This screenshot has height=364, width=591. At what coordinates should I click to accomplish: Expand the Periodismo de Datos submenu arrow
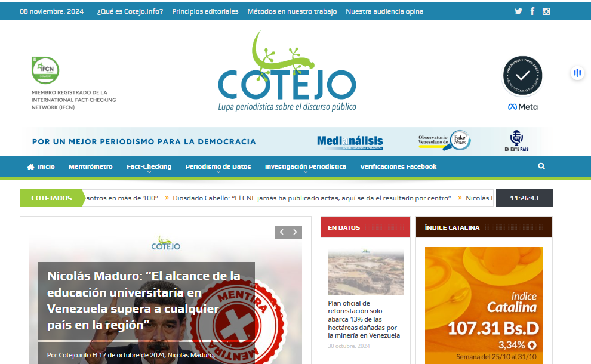pos(218,172)
